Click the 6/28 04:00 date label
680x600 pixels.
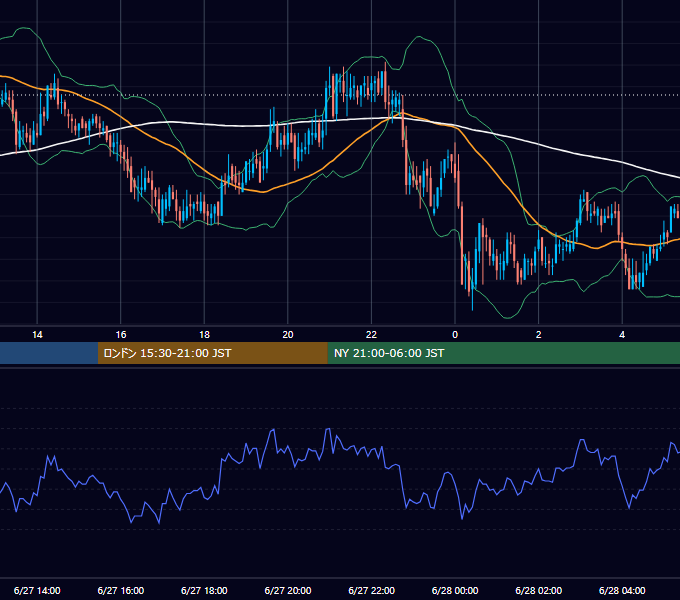click(x=622, y=590)
